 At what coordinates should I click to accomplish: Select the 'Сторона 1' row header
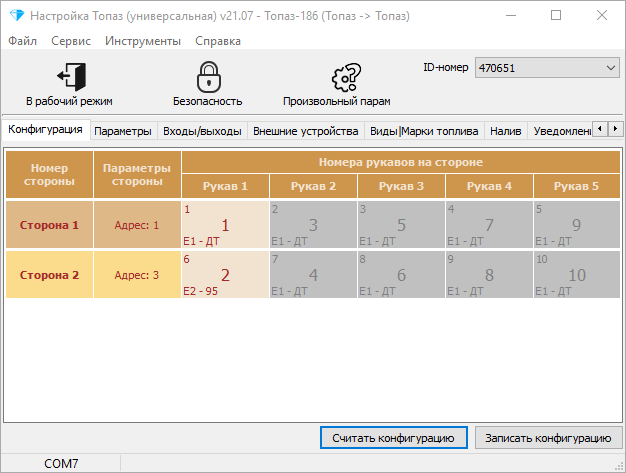pyautogui.click(x=50, y=225)
